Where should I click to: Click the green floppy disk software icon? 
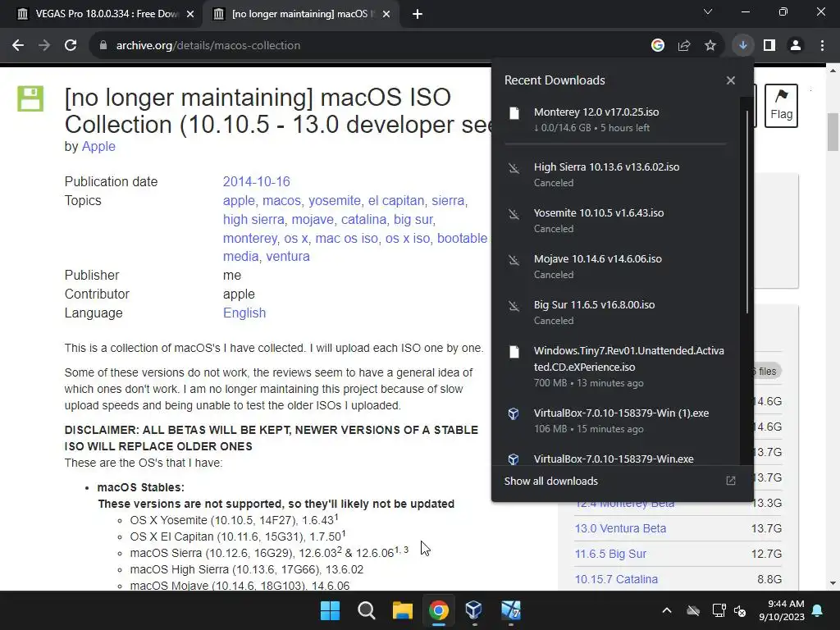[30, 98]
